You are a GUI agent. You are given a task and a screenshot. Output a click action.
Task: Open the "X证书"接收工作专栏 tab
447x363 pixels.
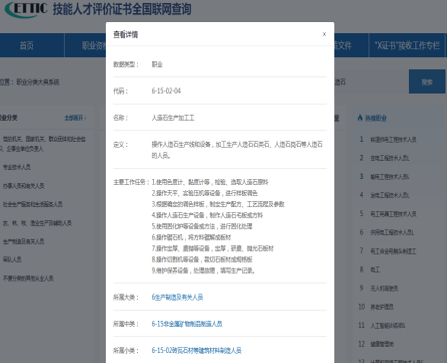(x=407, y=45)
